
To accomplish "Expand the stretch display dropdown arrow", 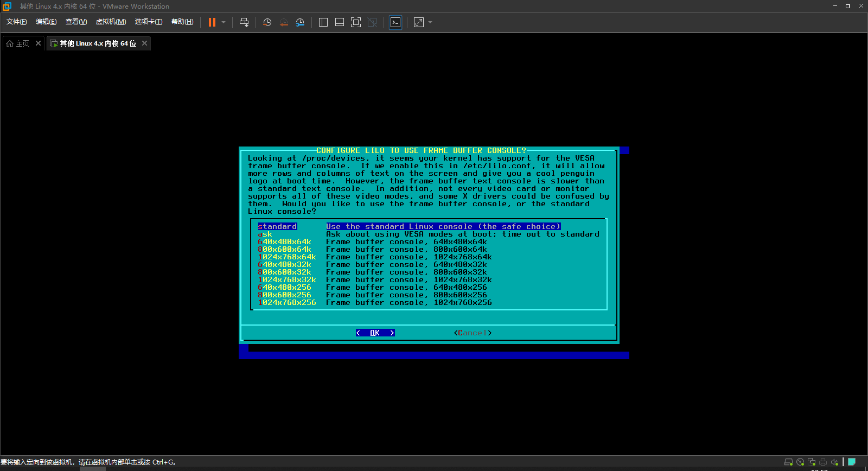I will coord(430,22).
